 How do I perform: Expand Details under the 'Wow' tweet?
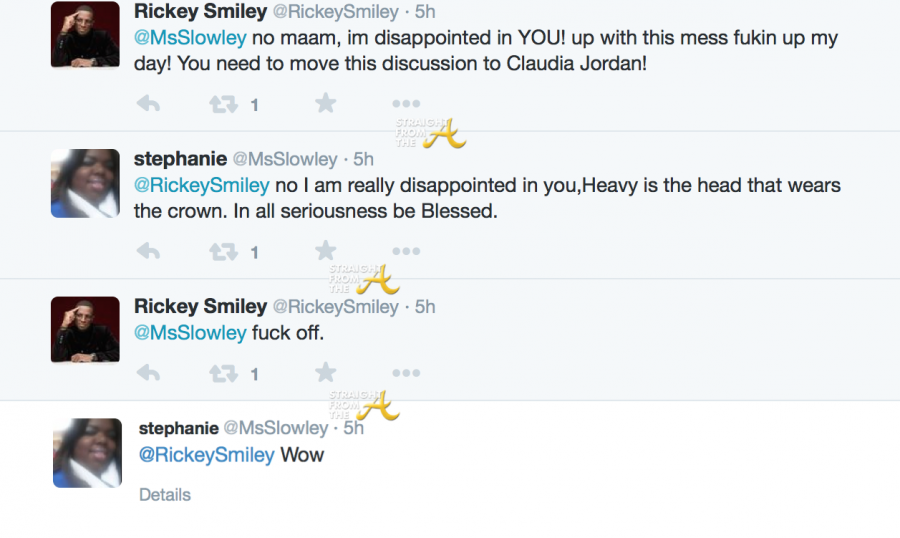coord(164,494)
